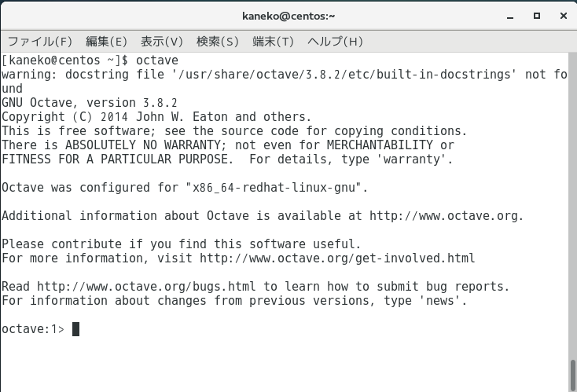Open the ファイル(F) menu
The width and height of the screenshot is (577, 392).
[x=40, y=41]
